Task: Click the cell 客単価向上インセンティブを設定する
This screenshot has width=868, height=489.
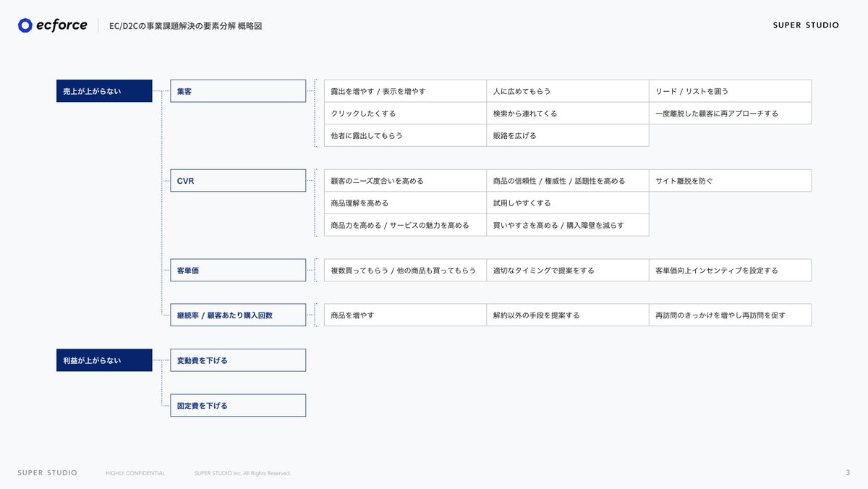Action: click(x=730, y=271)
